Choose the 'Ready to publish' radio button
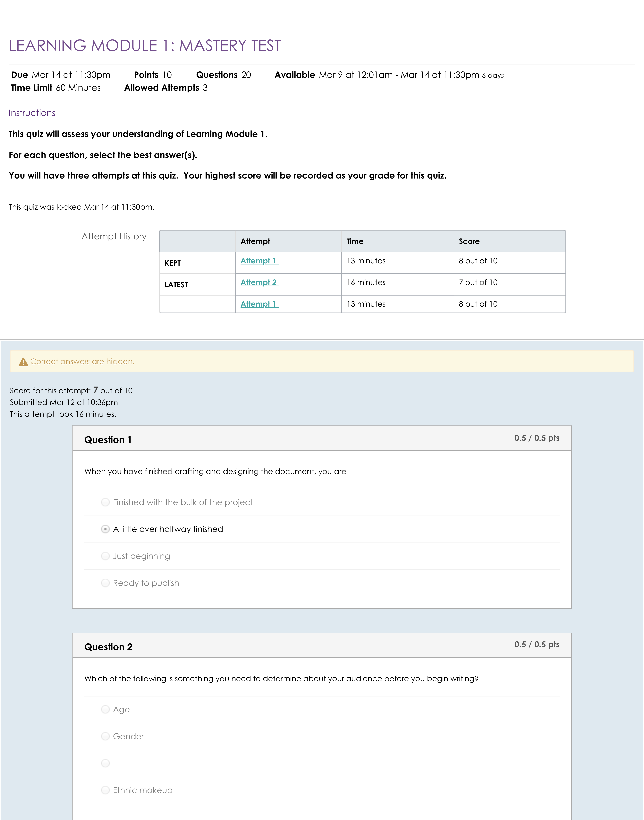This screenshot has height=820, width=644. pos(106,583)
